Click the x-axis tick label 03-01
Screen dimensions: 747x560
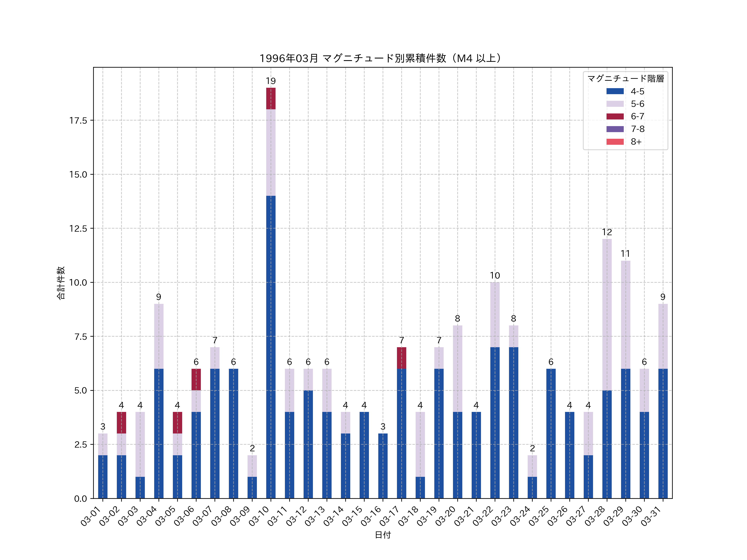[91, 516]
